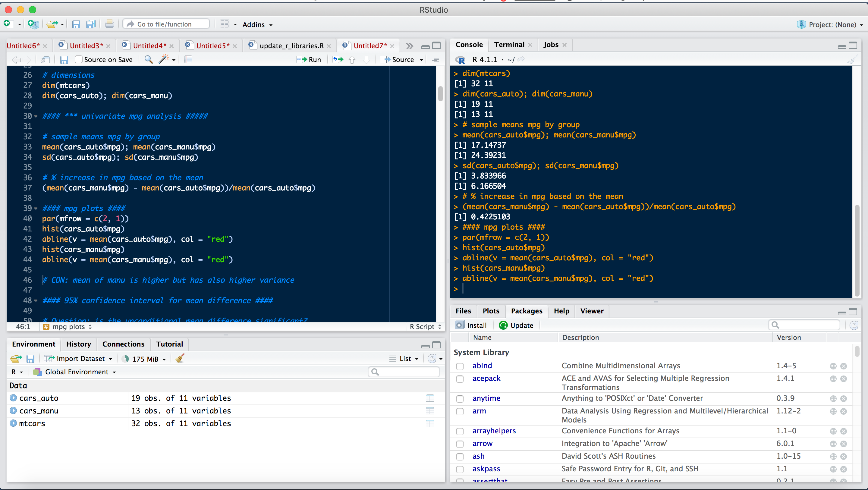
Task: Refresh the installed packages list
Action: pyautogui.click(x=854, y=325)
